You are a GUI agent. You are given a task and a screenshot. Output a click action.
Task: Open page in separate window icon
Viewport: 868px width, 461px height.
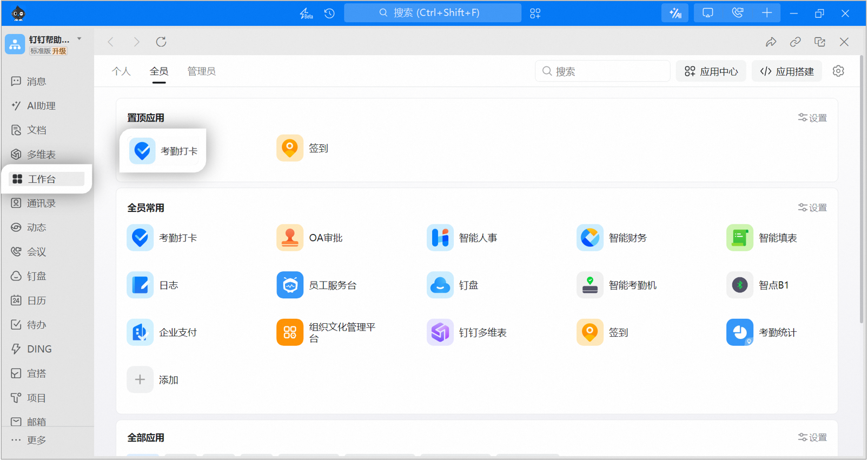pyautogui.click(x=820, y=42)
